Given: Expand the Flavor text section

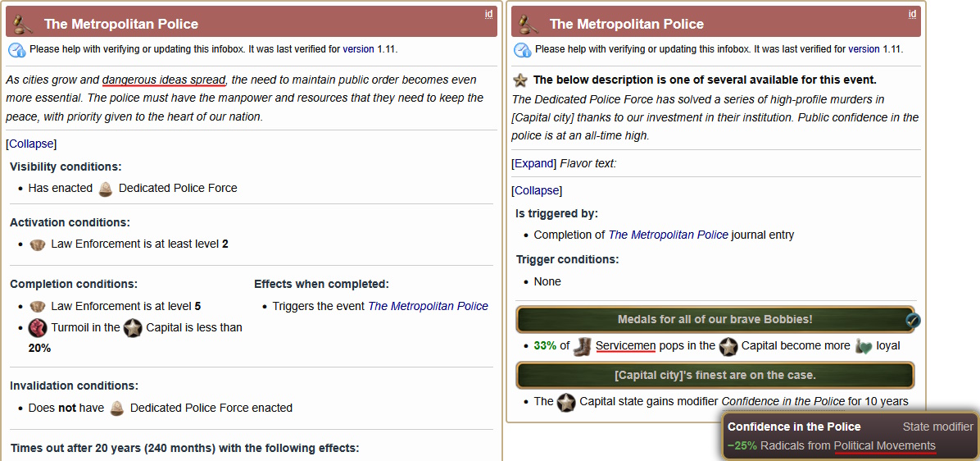Looking at the screenshot, I should point(534,163).
